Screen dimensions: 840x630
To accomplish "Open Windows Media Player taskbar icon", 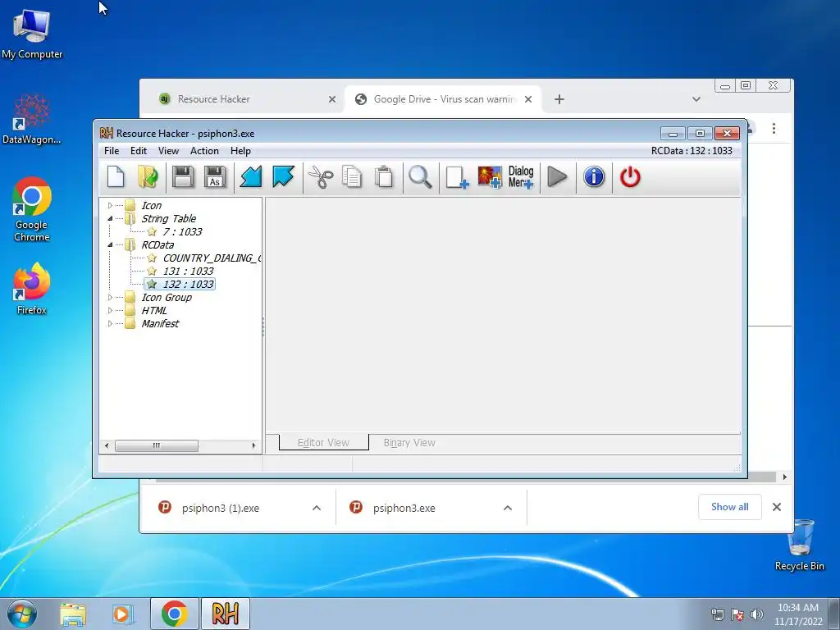I will tap(122, 614).
